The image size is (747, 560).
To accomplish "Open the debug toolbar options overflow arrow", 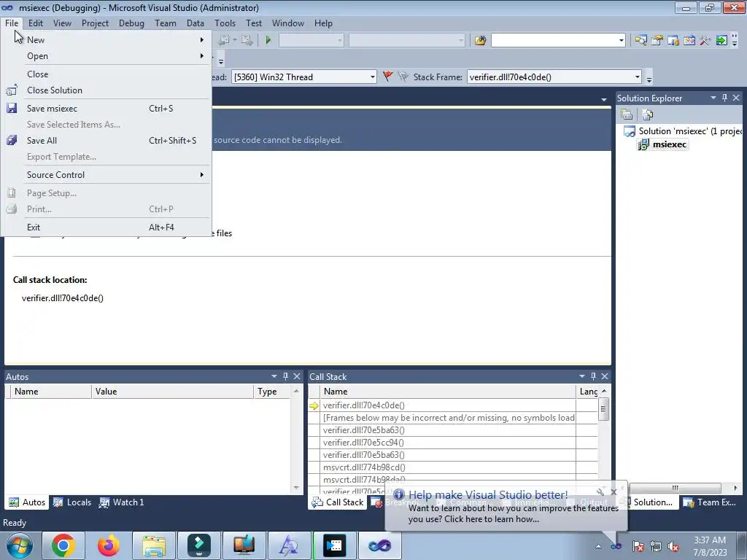I will coord(649,79).
